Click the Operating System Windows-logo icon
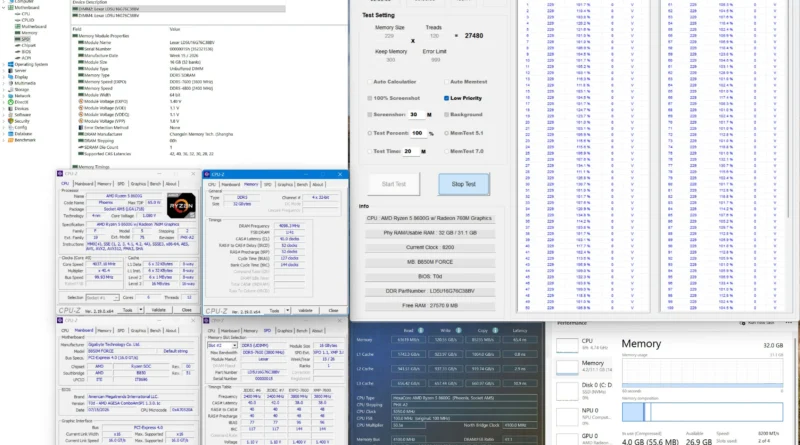 click(x=10, y=64)
